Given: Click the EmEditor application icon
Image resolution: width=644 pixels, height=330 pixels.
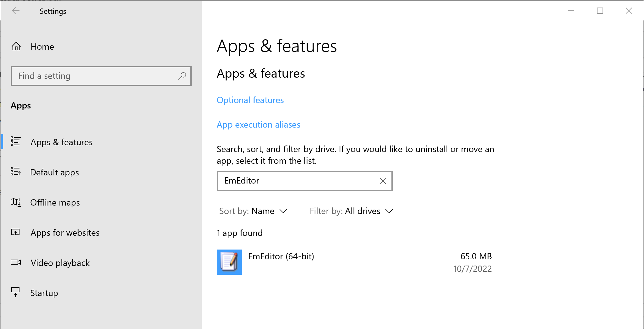Looking at the screenshot, I should [229, 262].
